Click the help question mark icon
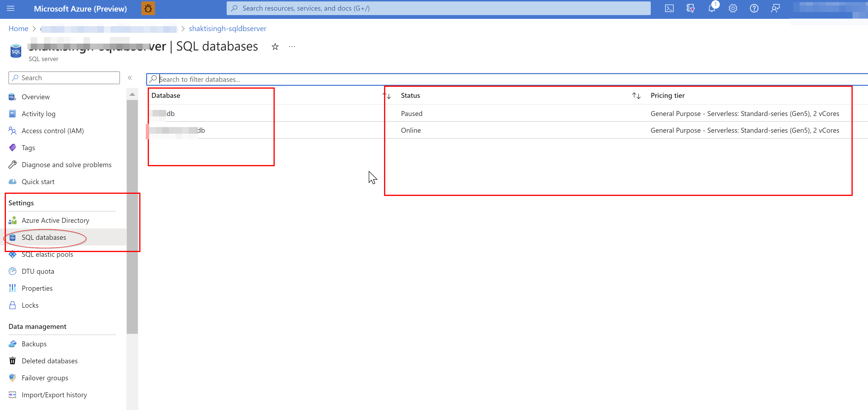 click(x=754, y=8)
